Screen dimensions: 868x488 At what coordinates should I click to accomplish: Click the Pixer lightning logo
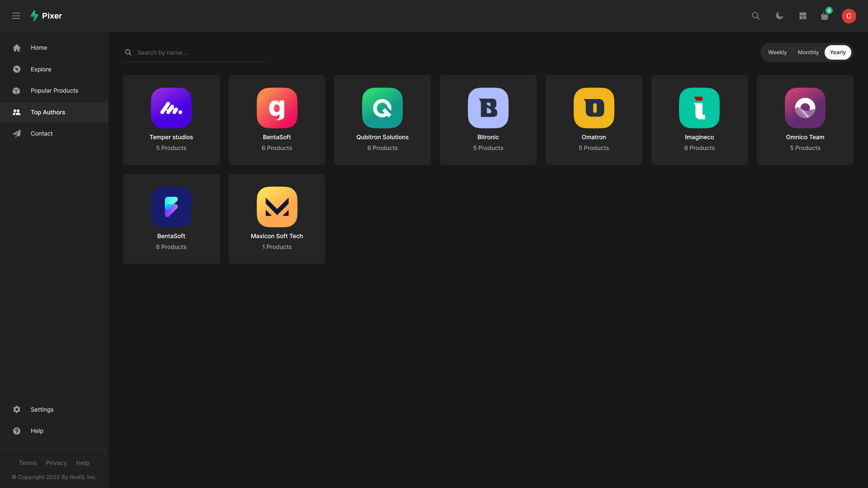[35, 16]
